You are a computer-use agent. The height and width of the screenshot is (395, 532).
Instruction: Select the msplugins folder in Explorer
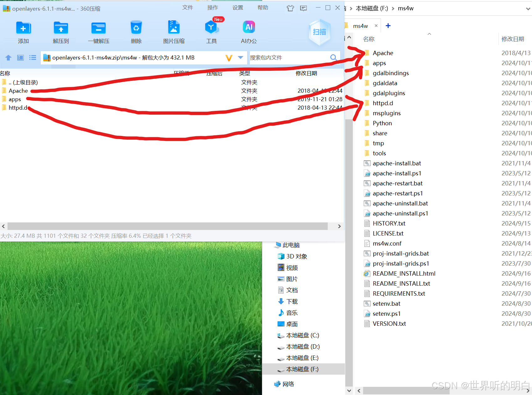[x=387, y=113]
